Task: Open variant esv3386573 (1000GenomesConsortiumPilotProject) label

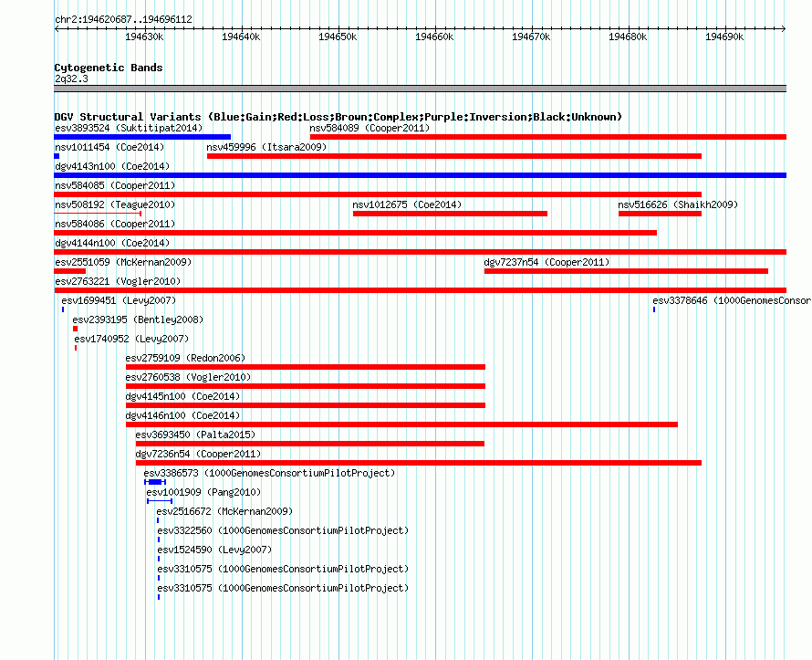Action: pos(269,473)
